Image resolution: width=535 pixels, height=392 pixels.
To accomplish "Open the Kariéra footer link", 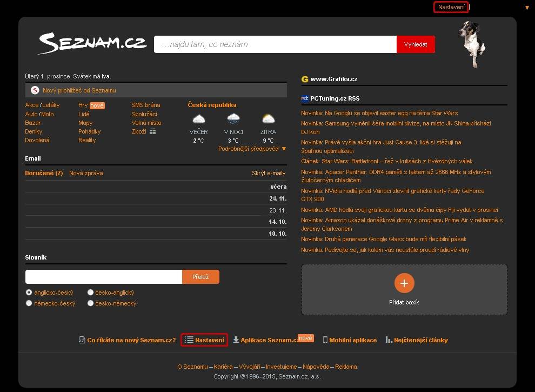I will (223, 367).
